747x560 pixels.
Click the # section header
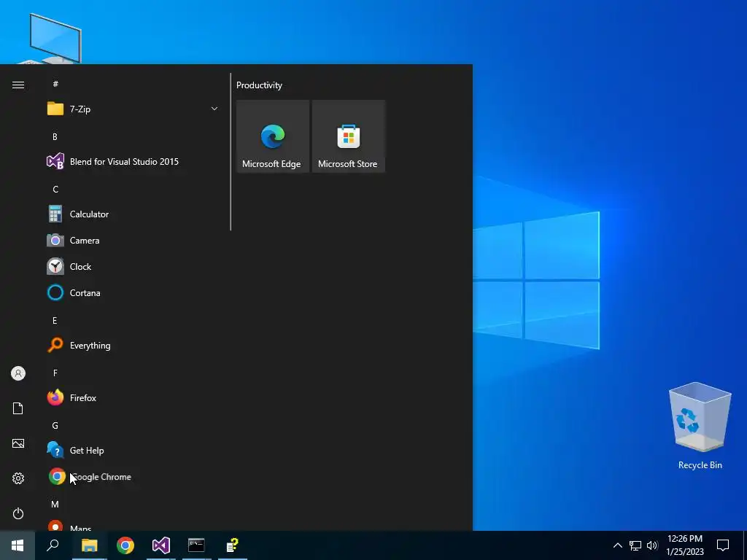pos(55,84)
